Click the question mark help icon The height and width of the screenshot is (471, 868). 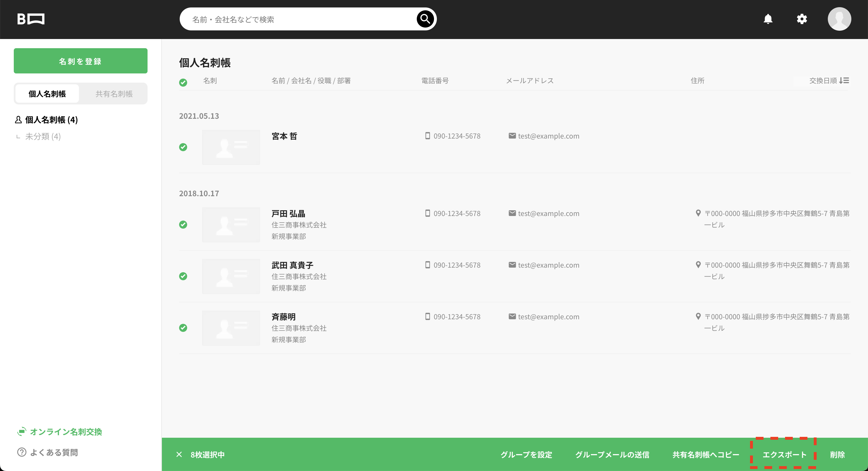point(22,452)
